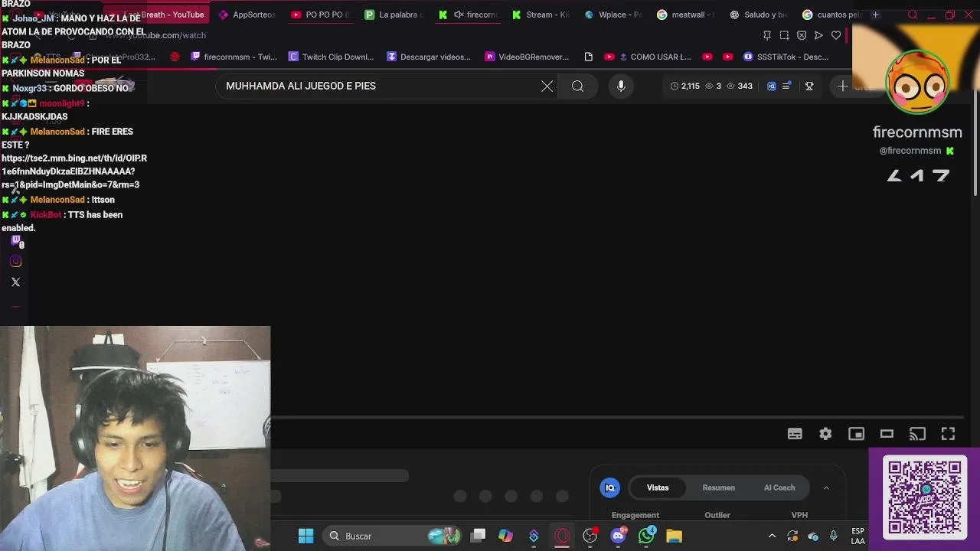Click the 'VPH' label in the vidIQ panel

coord(799,515)
